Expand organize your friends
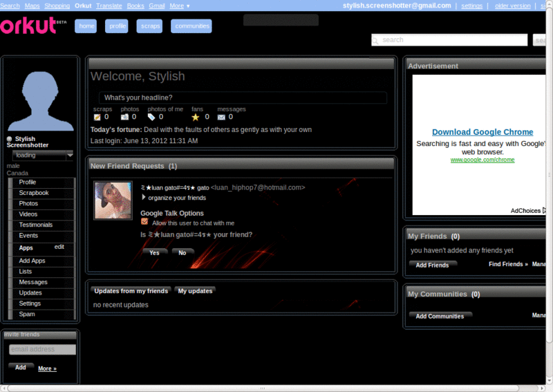The image size is (553, 392). click(144, 197)
